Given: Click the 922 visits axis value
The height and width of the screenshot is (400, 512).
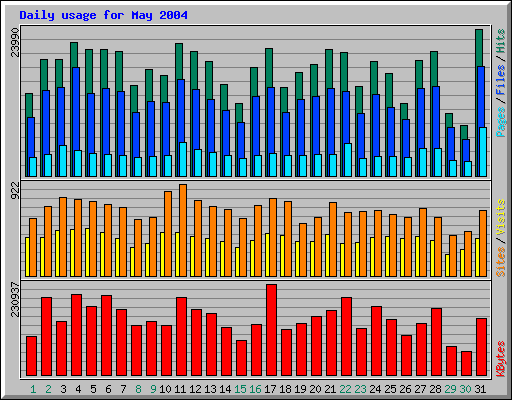Looking at the screenshot, I should [15, 191].
